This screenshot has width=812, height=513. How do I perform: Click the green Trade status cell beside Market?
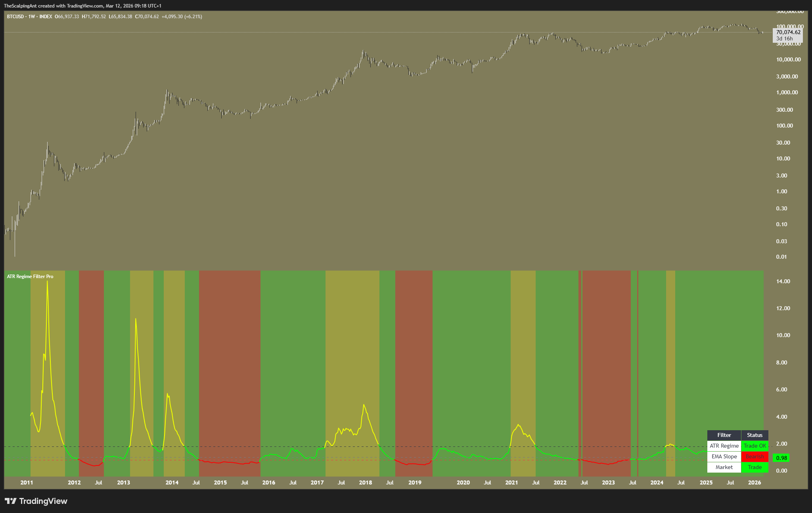[755, 467]
